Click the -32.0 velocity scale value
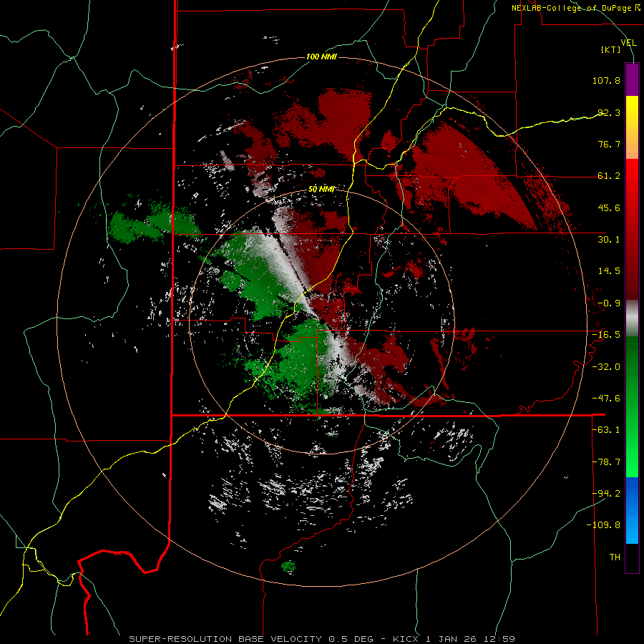The image size is (644, 644). coord(606,366)
